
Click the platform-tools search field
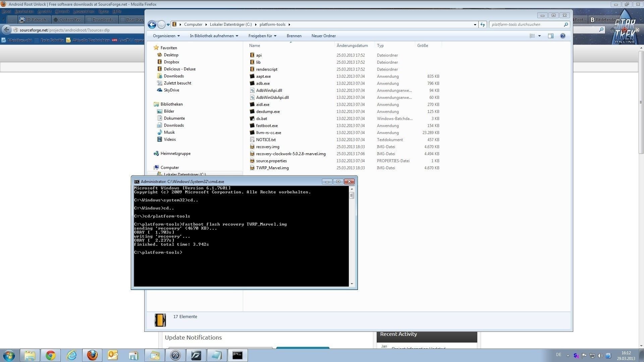pos(526,24)
